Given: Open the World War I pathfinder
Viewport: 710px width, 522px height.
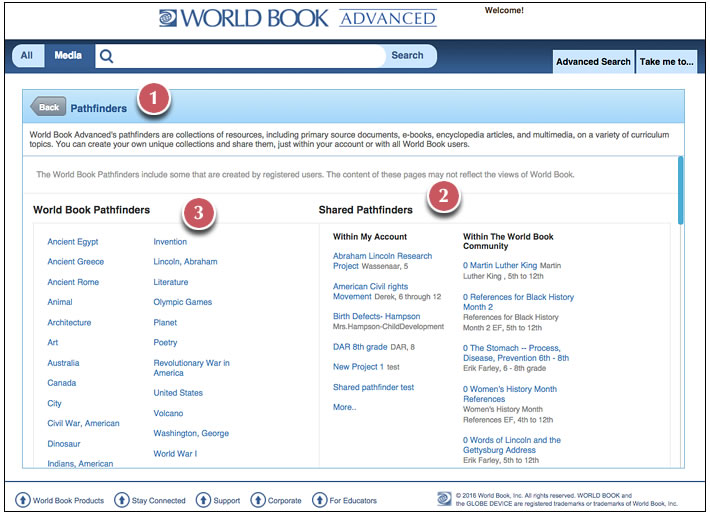Looking at the screenshot, I should coord(175,454).
